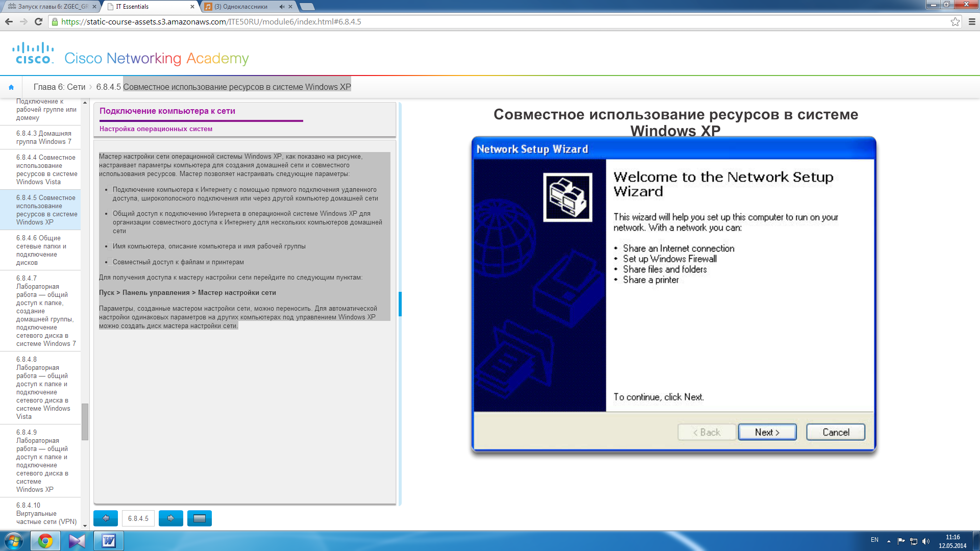Click the Show desktop strip
Image resolution: width=980 pixels, height=551 pixels.
[976, 541]
